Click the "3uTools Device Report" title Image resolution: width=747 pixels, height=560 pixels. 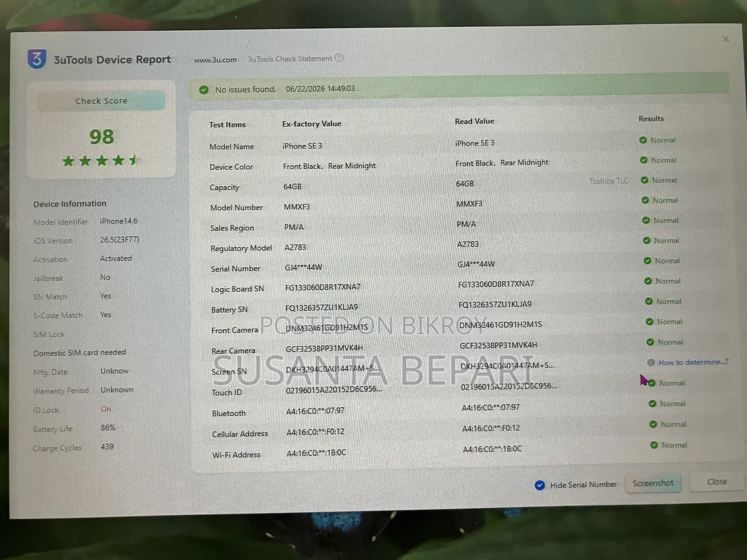click(x=112, y=60)
